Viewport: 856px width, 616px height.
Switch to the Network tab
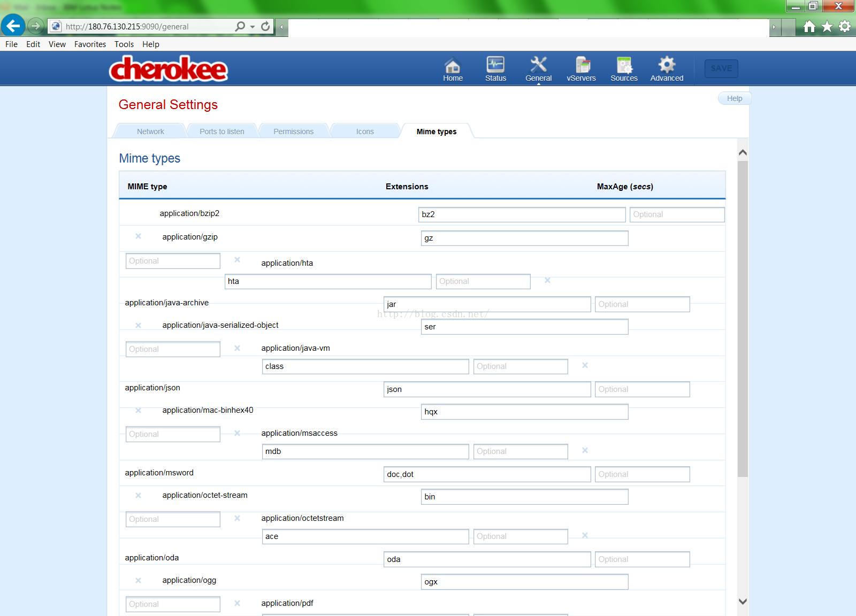[x=150, y=132]
